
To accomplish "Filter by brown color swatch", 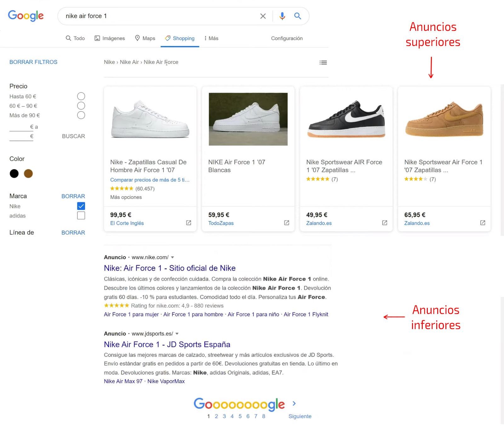I will coord(28,174).
